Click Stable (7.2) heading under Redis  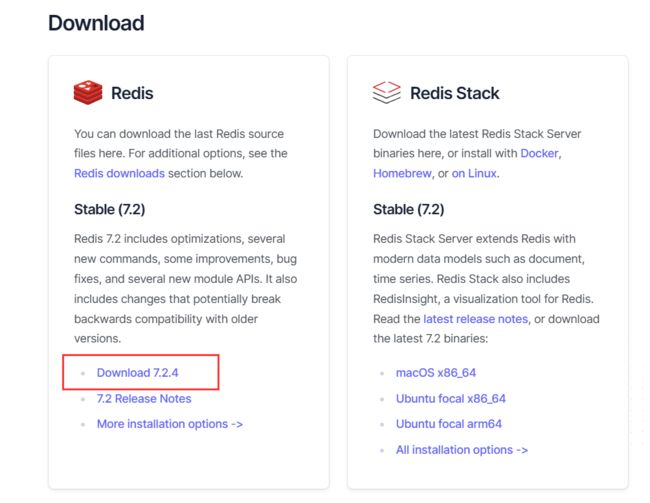point(109,209)
